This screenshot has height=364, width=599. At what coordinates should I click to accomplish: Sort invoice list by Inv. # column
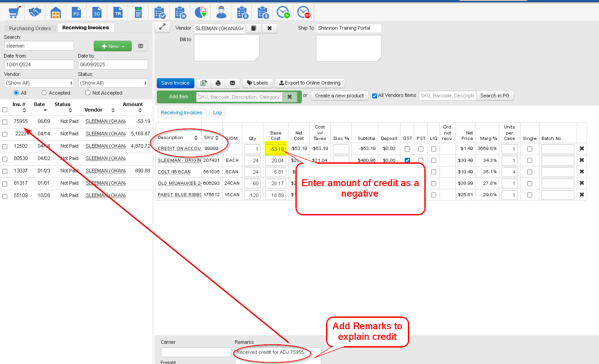tap(24, 110)
